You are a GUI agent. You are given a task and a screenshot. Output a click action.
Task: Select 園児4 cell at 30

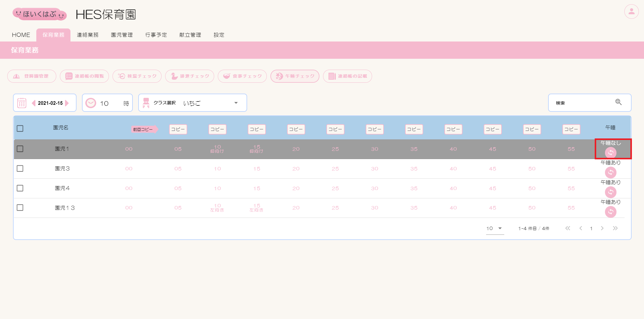pyautogui.click(x=374, y=188)
